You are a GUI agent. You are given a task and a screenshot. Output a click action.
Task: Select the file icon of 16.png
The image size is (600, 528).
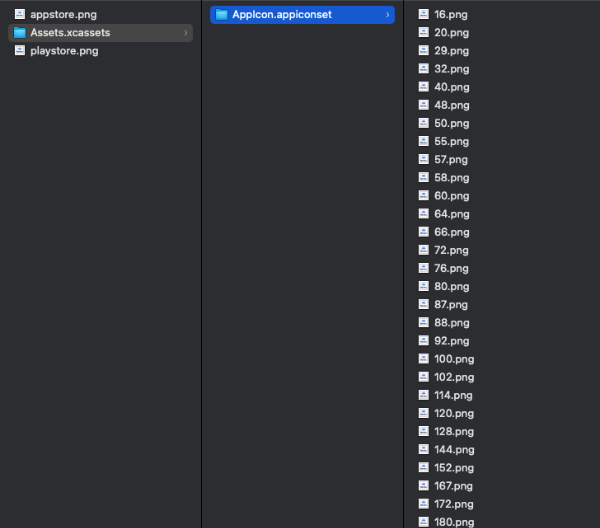(x=424, y=14)
